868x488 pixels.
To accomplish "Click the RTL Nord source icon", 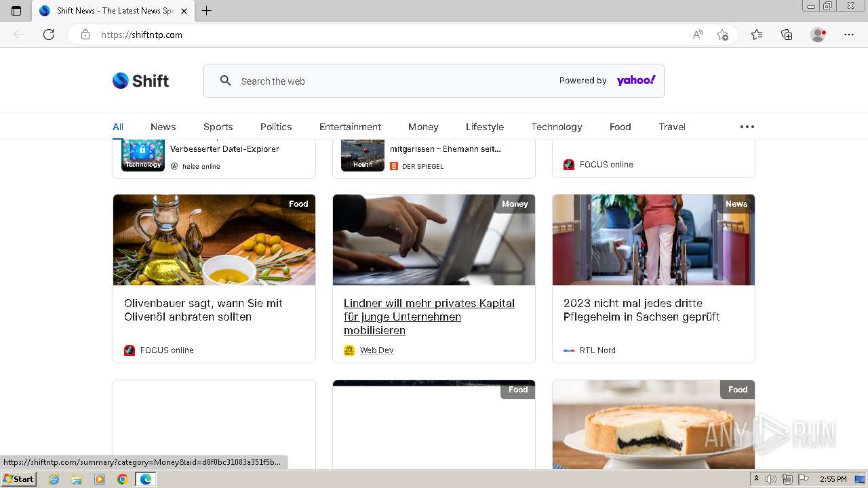I will point(569,350).
